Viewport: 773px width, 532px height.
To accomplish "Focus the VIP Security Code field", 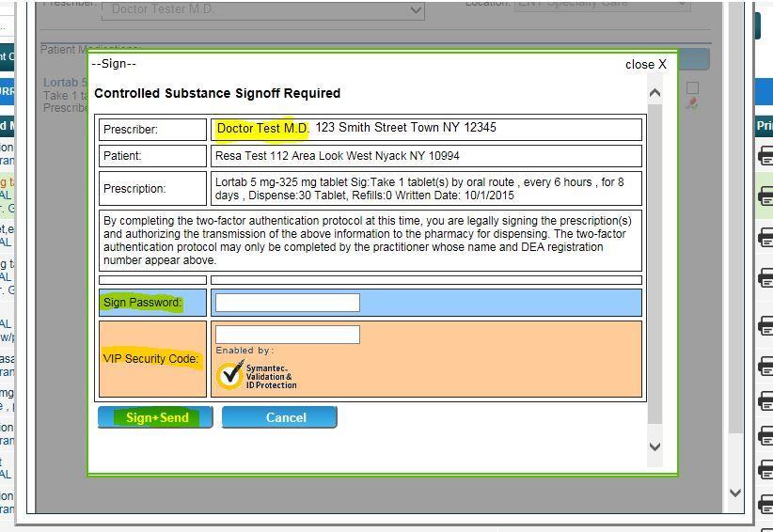I will click(x=288, y=335).
